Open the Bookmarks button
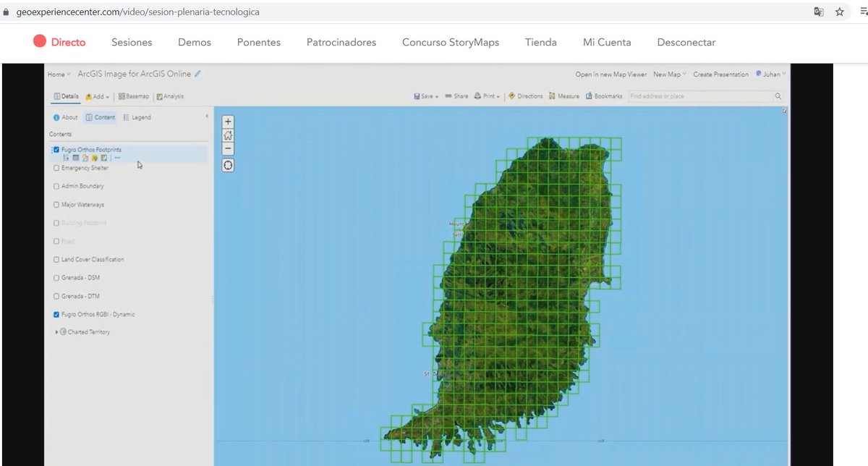Image resolution: width=868 pixels, height=466 pixels. [604, 96]
